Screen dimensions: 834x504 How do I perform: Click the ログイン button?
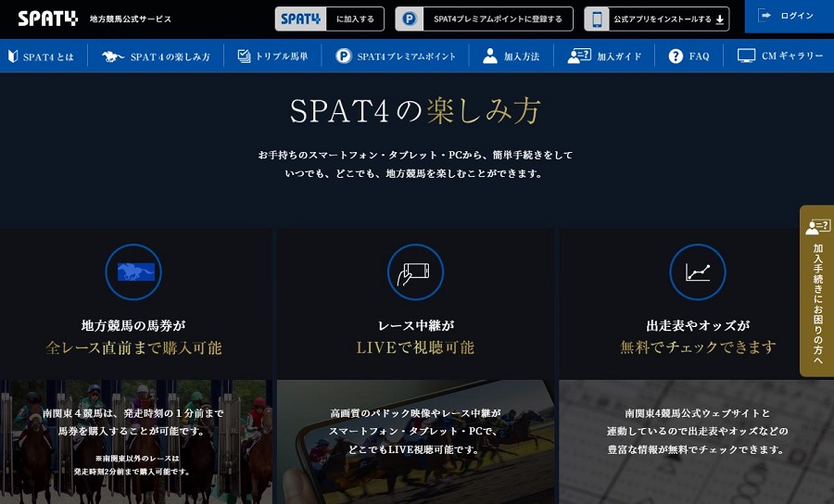tap(790, 17)
